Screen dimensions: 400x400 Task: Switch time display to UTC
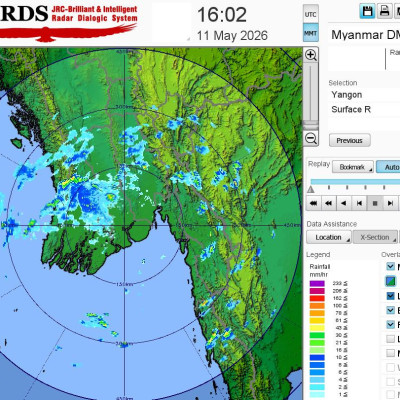[x=311, y=14]
